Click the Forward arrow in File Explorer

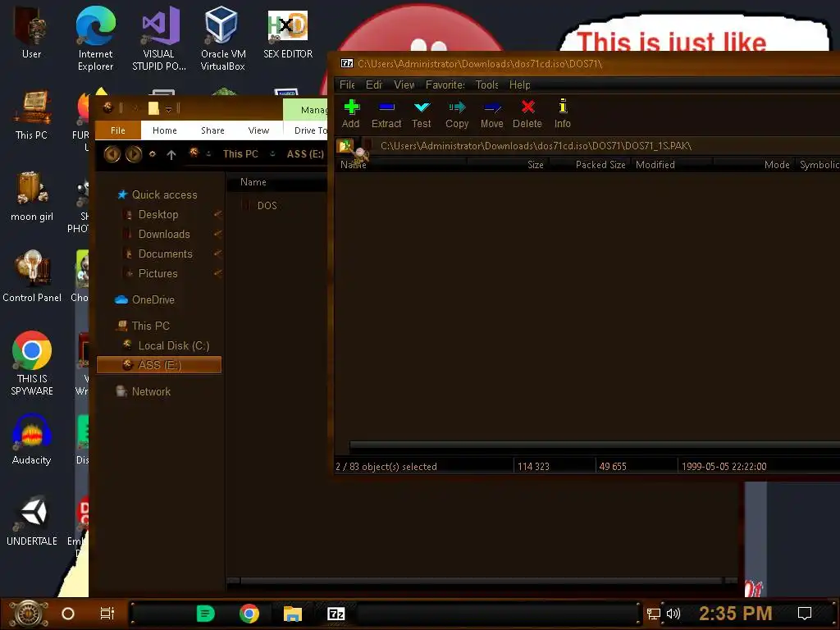pos(134,154)
